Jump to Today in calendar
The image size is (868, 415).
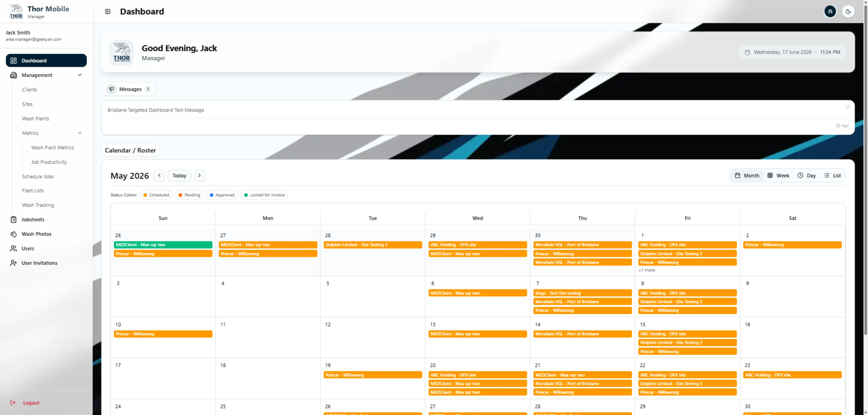179,175
